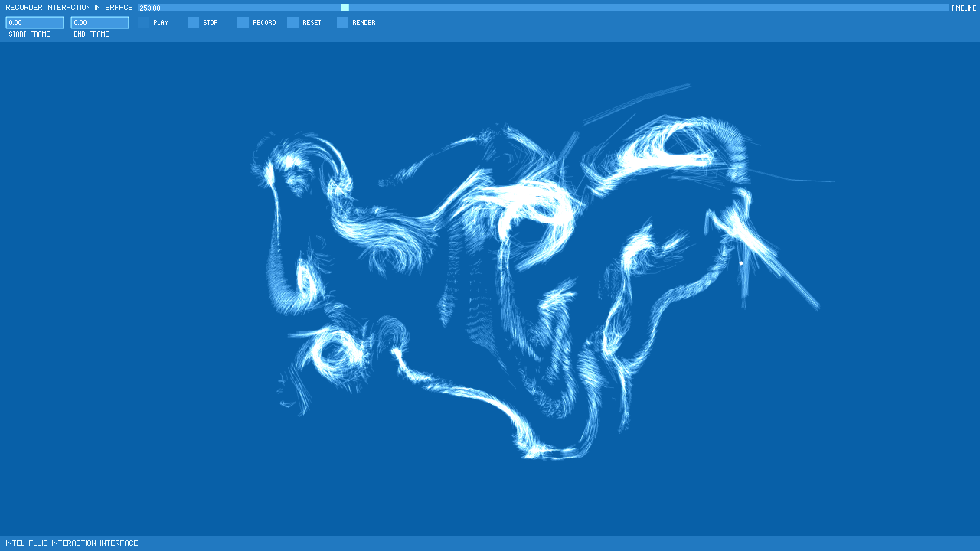Click the Recorder Interaction Interface title

(69, 8)
